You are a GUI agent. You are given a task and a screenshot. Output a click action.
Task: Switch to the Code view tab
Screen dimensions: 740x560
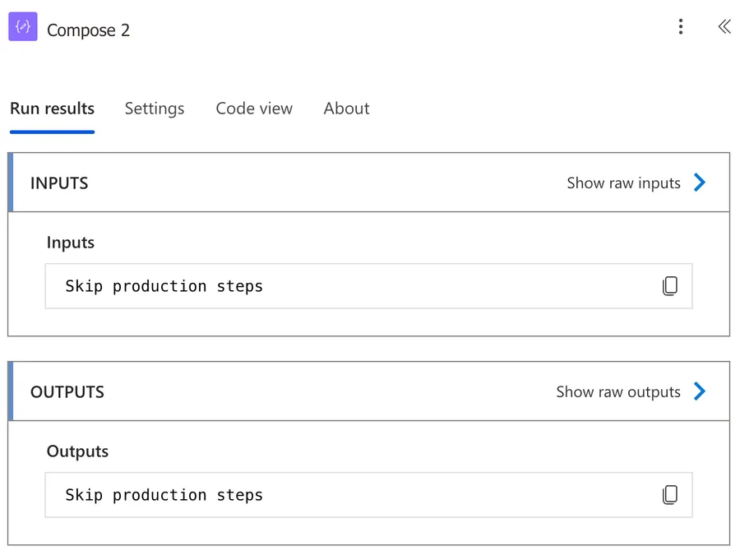(x=254, y=109)
